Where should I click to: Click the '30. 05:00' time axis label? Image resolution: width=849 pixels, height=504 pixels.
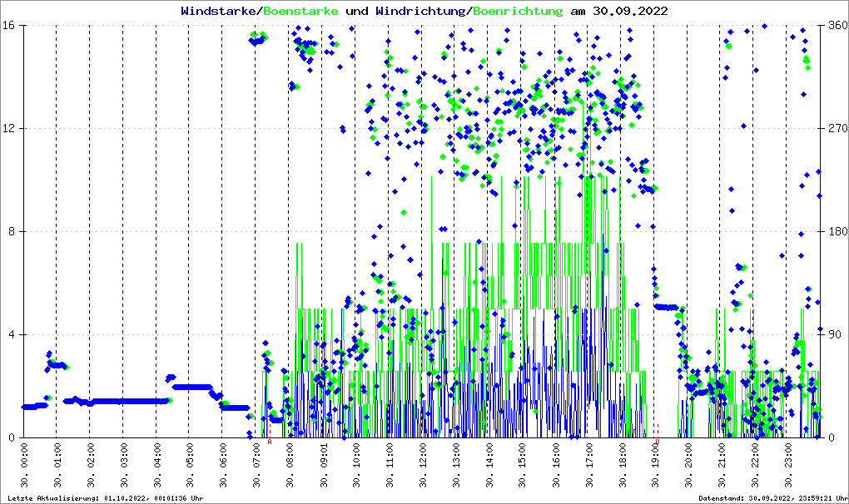190,466
